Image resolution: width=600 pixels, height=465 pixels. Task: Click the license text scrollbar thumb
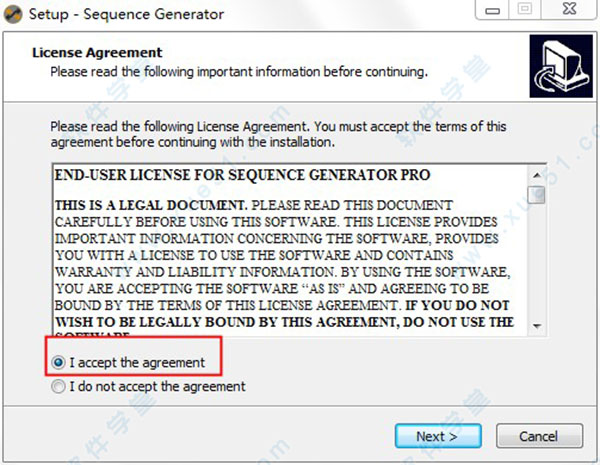[536, 195]
